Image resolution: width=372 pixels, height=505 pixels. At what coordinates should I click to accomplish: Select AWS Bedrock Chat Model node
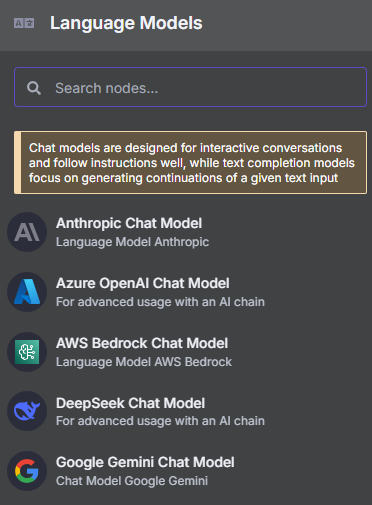tap(186, 352)
